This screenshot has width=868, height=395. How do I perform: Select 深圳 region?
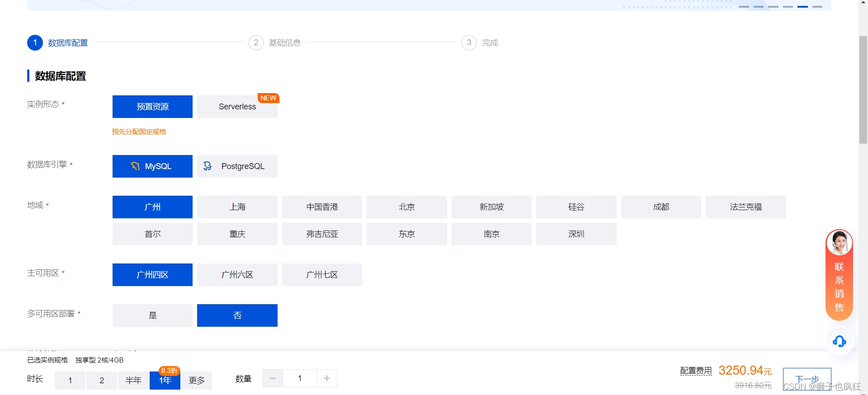pyautogui.click(x=576, y=234)
